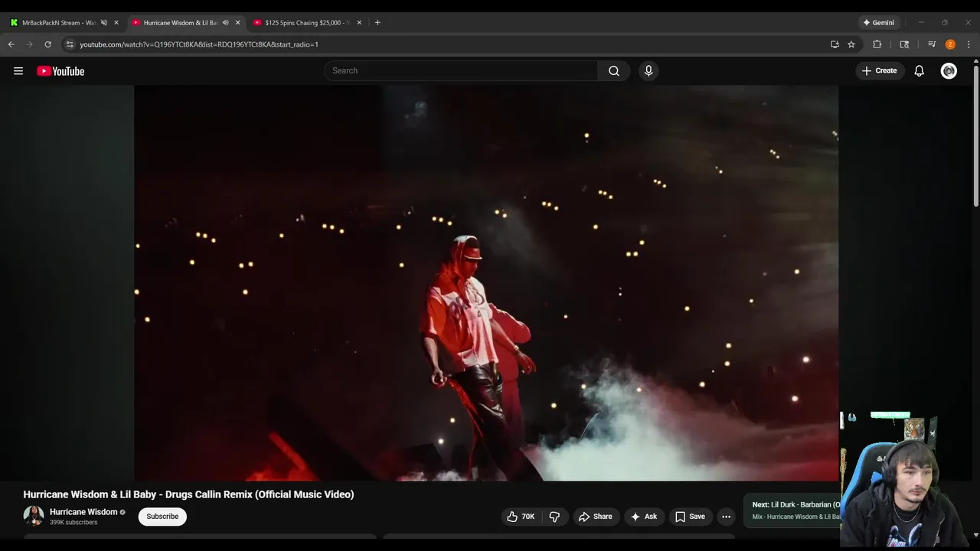Close the $125 Spins Chasing $25,000 tab
This screenshot has height=551, width=980.
coord(359,22)
